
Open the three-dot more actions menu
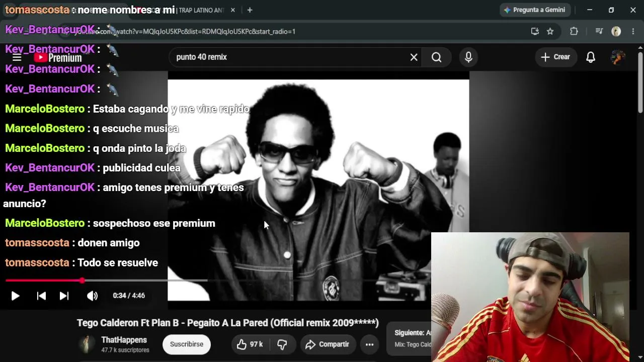[369, 344]
